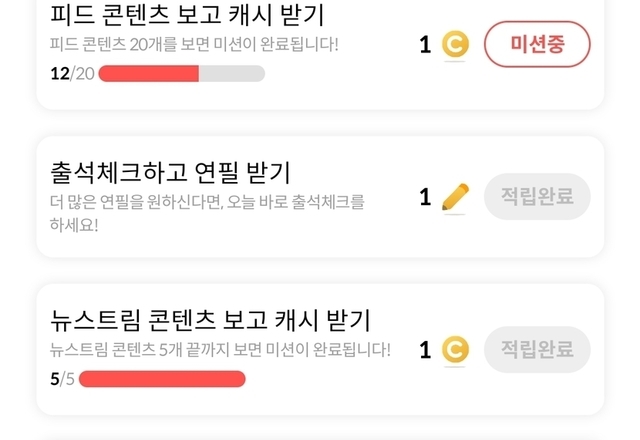The image size is (640, 440).
Task: Click the coin icon in the newstream mission
Action: coord(455,349)
